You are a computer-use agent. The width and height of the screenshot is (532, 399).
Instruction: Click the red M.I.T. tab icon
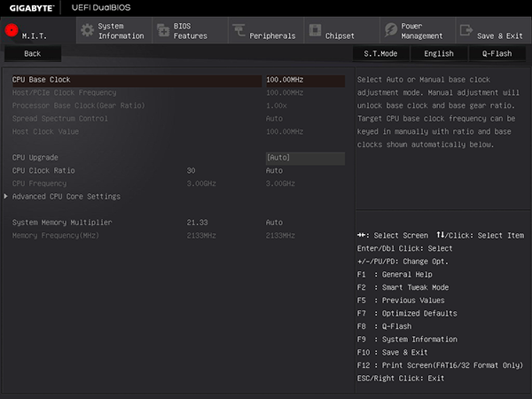(12, 30)
